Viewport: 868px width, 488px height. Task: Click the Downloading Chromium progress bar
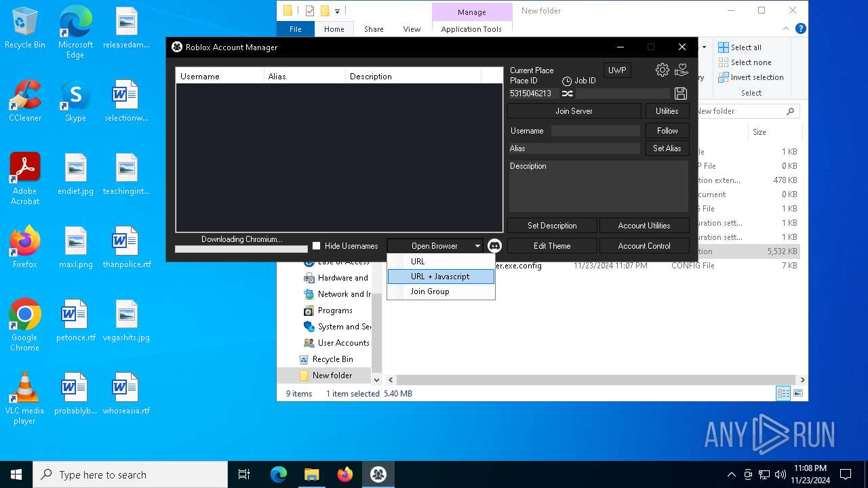(241, 249)
